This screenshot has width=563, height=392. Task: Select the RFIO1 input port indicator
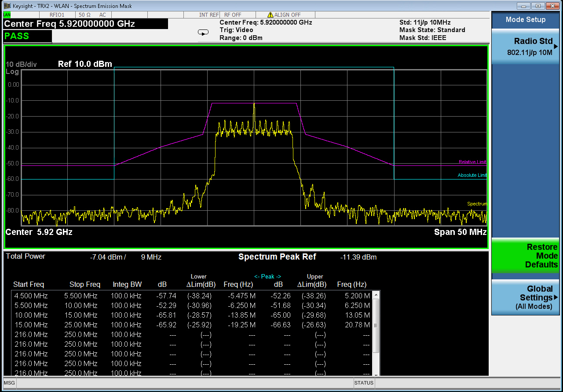[x=57, y=15]
